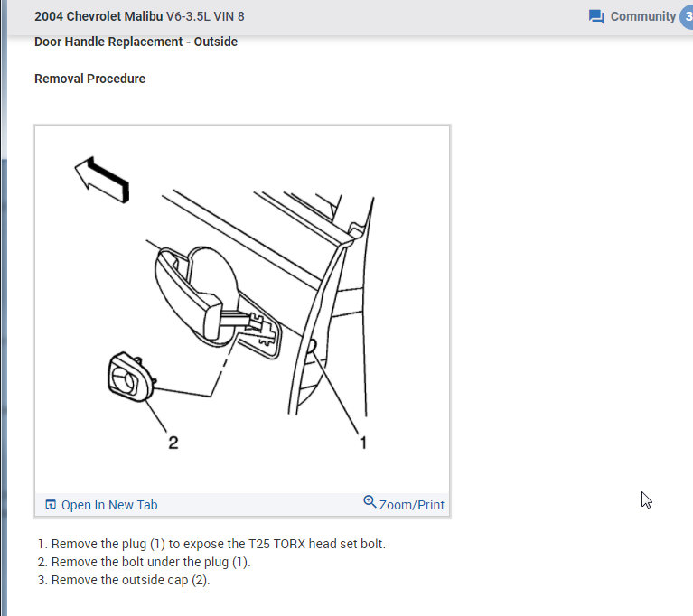Image resolution: width=693 pixels, height=616 pixels.
Task: Click the blue notification badge beside Community
Action: (687, 17)
